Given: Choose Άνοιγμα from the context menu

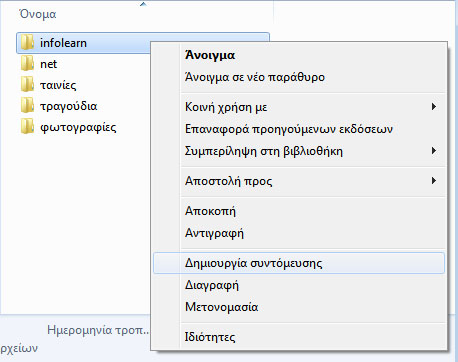Looking at the screenshot, I should click(x=299, y=55).
